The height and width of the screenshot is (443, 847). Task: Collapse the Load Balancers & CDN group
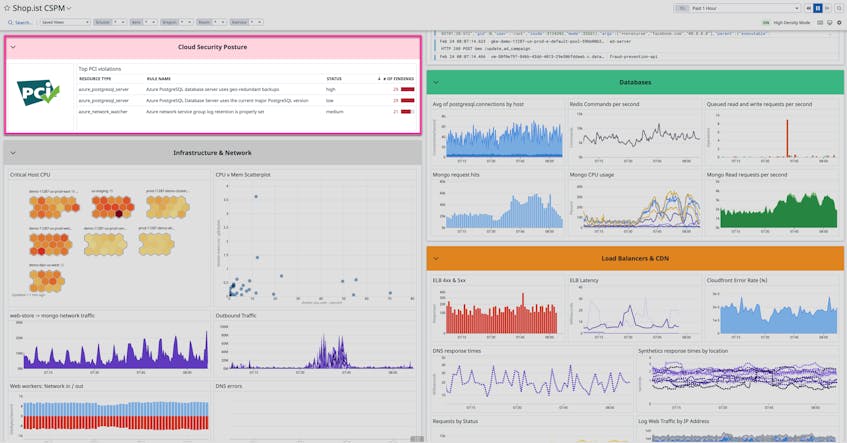pyautogui.click(x=436, y=259)
